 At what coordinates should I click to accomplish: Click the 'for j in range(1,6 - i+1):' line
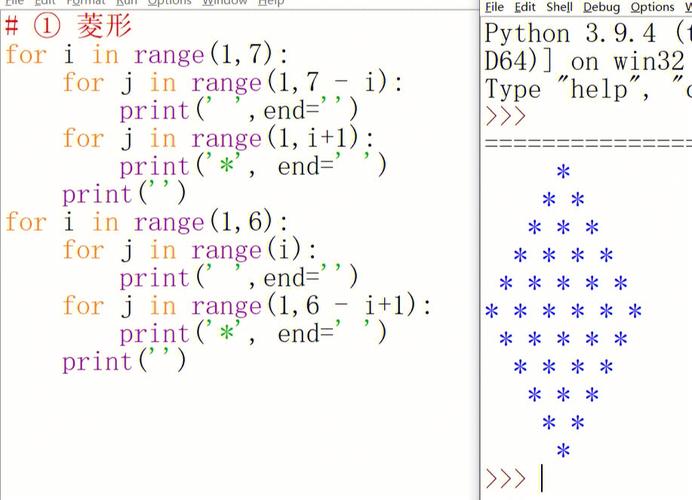pyautogui.click(x=246, y=305)
